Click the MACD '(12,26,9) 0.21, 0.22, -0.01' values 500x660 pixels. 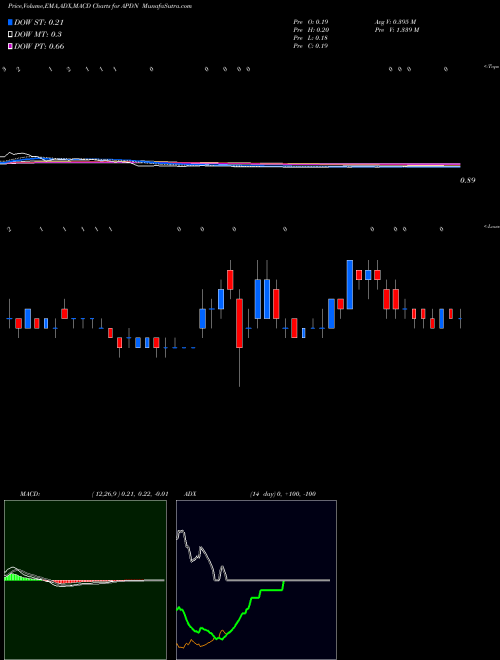pos(129,494)
